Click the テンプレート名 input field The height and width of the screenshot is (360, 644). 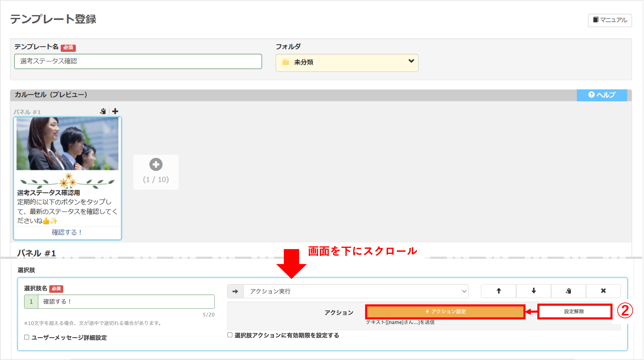pos(138,61)
